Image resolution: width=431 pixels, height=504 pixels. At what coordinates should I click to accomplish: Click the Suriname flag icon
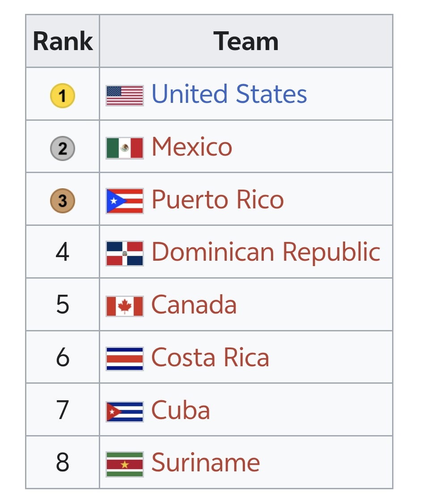click(x=125, y=465)
